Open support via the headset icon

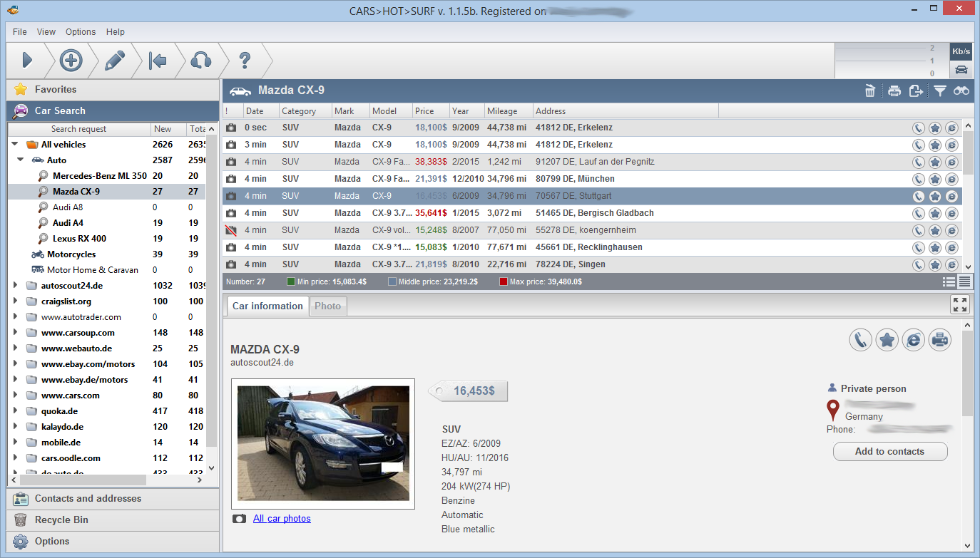pyautogui.click(x=201, y=61)
